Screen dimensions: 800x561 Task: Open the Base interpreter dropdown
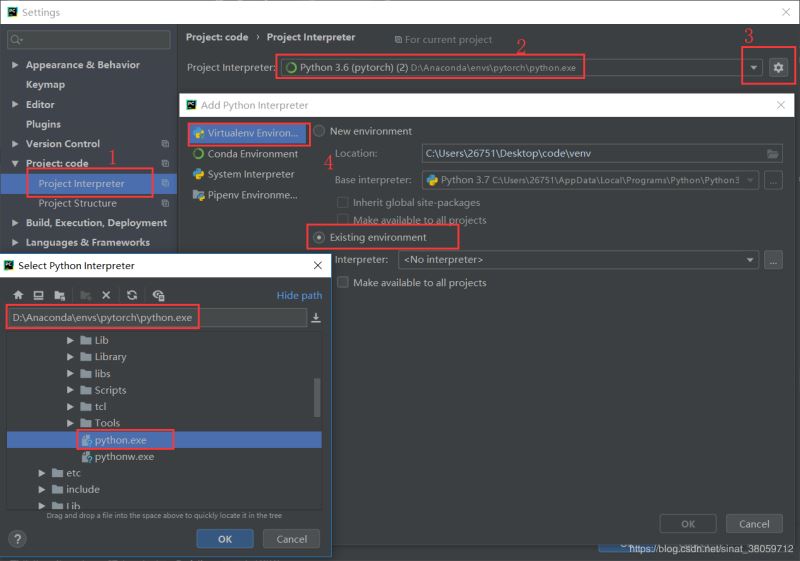click(750, 180)
